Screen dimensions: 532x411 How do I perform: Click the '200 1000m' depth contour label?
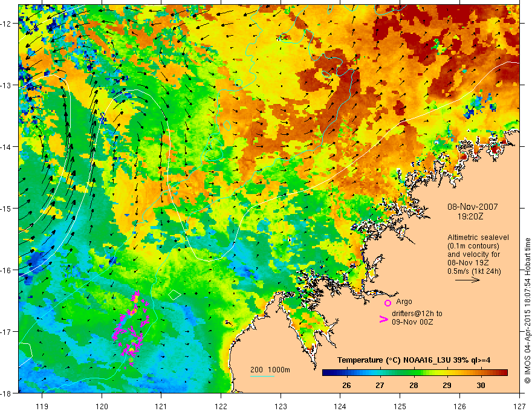(270, 370)
